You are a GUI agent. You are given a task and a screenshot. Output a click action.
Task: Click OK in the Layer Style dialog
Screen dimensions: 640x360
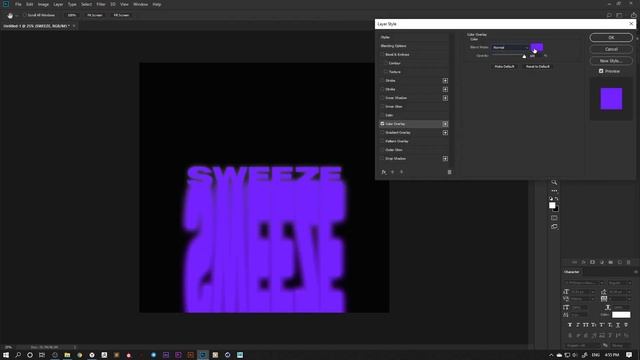click(x=611, y=38)
